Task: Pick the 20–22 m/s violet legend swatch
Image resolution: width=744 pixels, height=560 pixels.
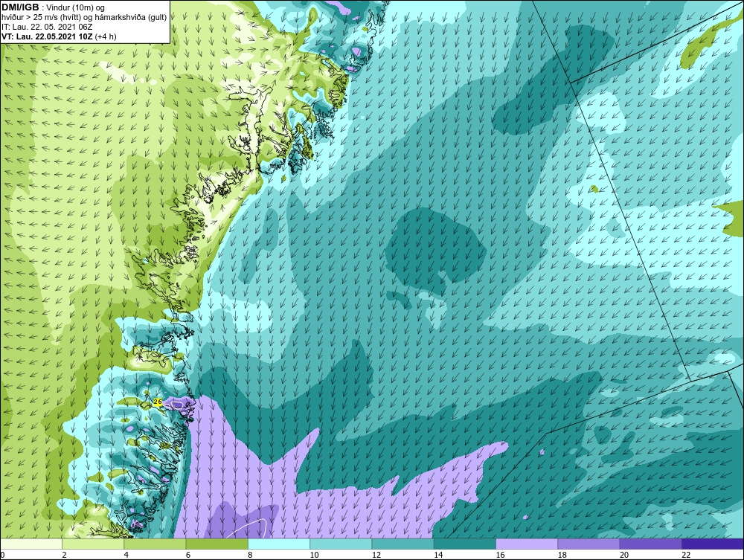Action: pyautogui.click(x=650, y=544)
